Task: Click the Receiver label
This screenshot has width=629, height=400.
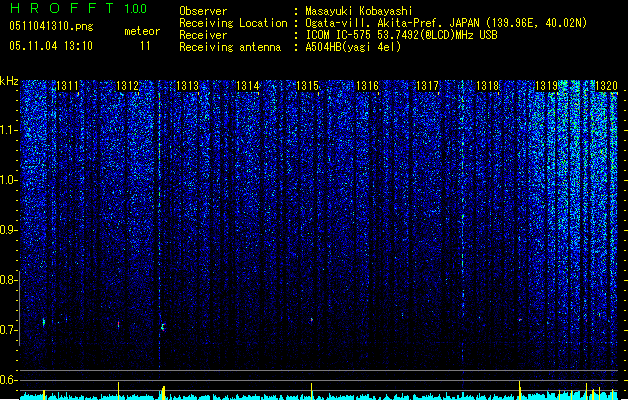Action: point(203,35)
